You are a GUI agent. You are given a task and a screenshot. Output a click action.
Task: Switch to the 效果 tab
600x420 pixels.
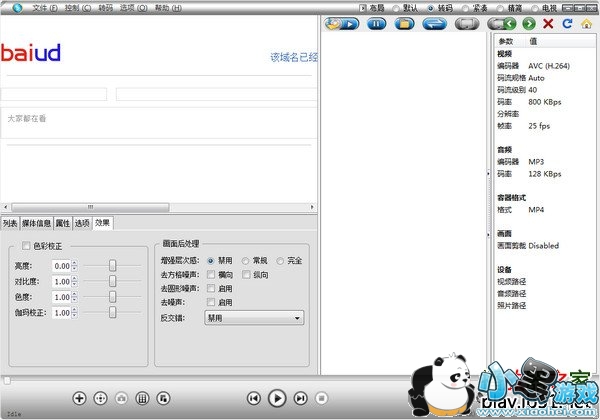pyautogui.click(x=103, y=223)
